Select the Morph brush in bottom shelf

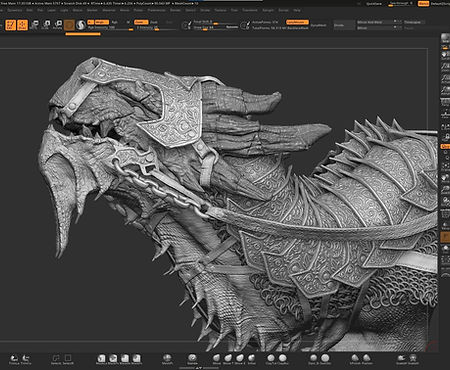(x=167, y=359)
